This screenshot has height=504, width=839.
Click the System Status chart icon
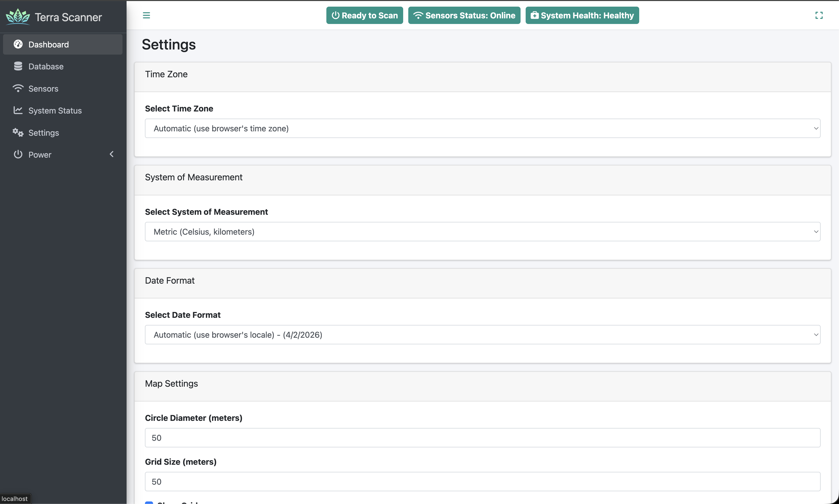point(18,110)
